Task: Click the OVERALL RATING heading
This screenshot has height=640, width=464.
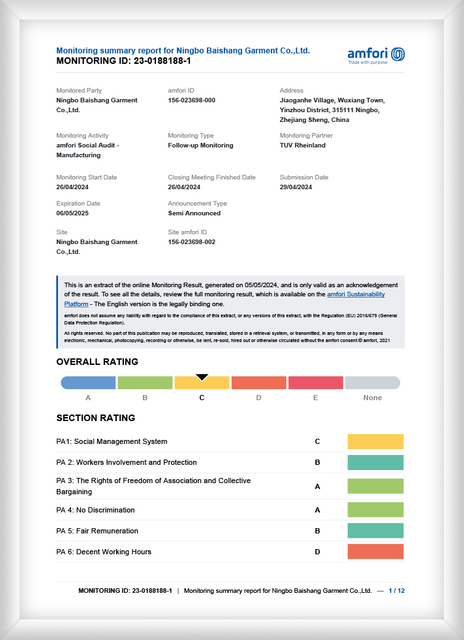Action: click(x=97, y=362)
